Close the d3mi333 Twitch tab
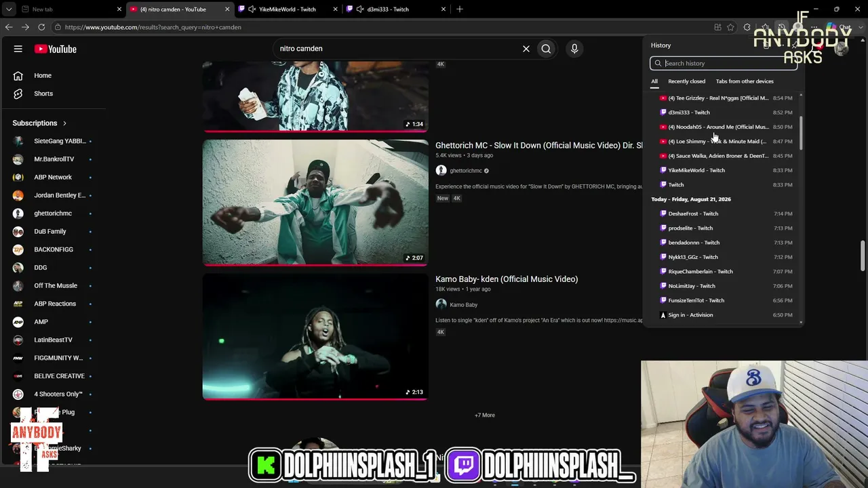 443,9
